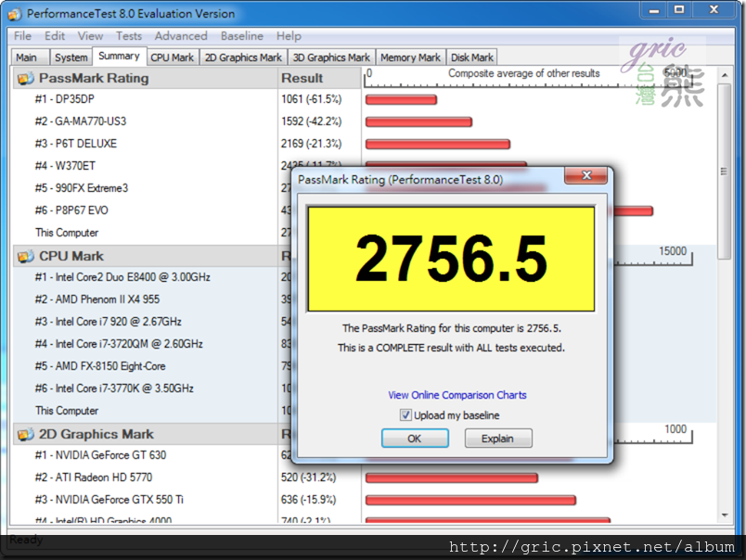This screenshot has width=746, height=560.
Task: Select the '#6 - P8P67 EVO' row
Action: point(71,210)
